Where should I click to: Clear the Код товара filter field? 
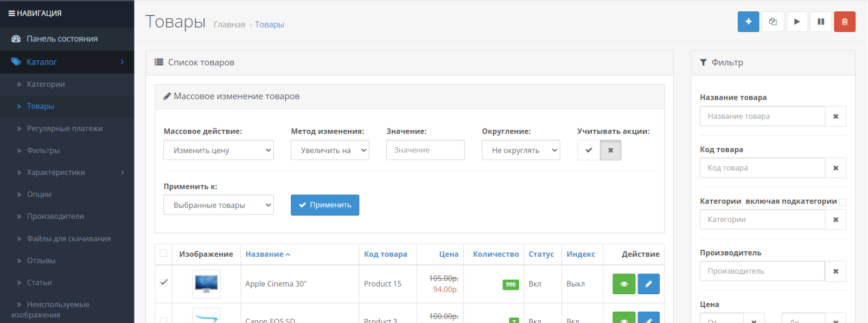(x=835, y=168)
